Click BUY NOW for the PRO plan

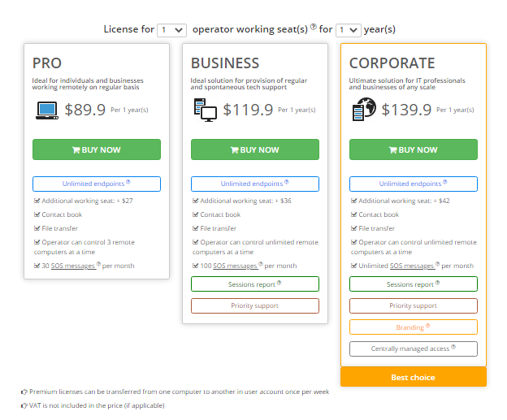pyautogui.click(x=97, y=149)
